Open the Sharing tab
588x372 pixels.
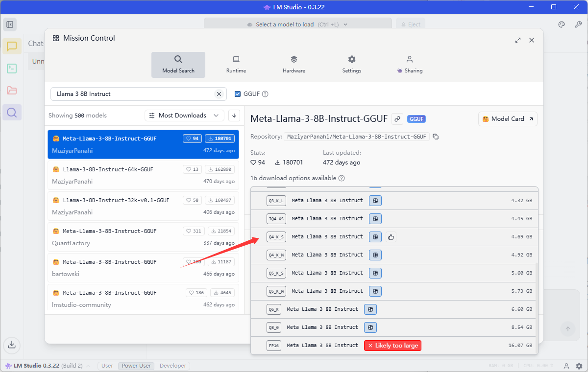[410, 65]
